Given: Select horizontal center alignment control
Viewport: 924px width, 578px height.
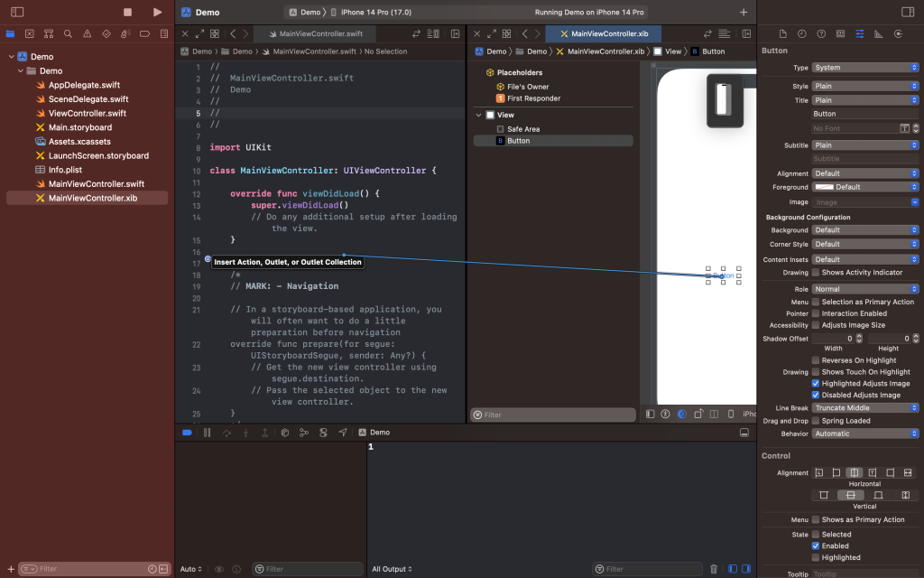Looking at the screenshot, I should (x=854, y=472).
